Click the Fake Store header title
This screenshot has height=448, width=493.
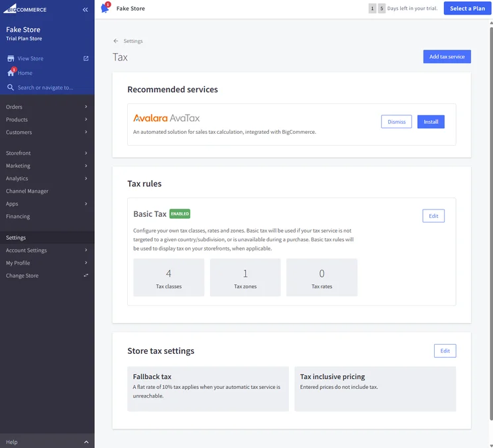coord(131,9)
